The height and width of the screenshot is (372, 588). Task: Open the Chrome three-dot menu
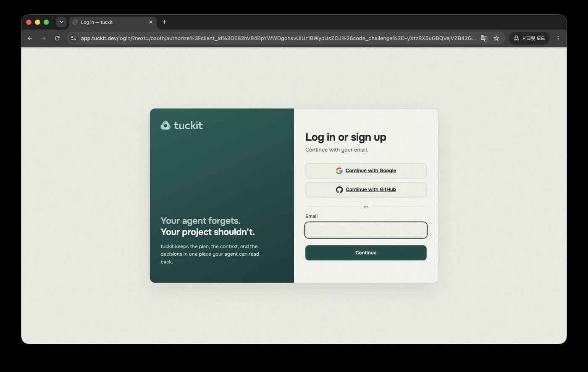pos(558,38)
